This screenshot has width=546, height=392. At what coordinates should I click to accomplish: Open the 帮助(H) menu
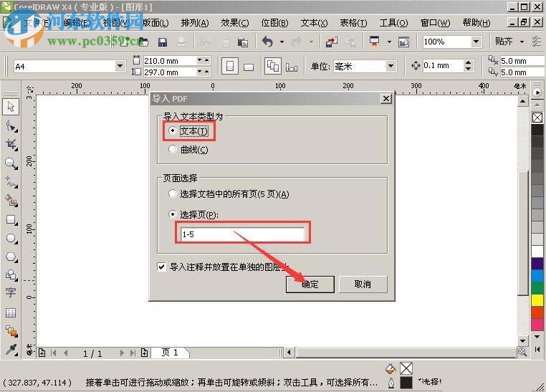click(x=476, y=23)
